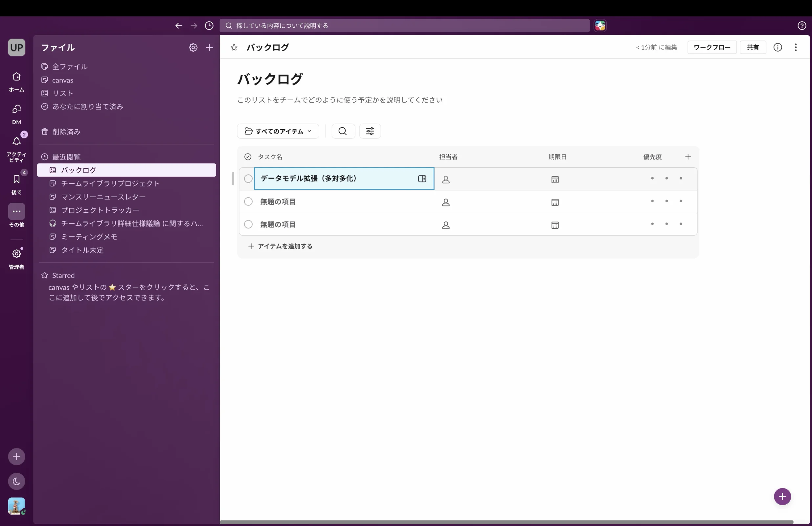The height and width of the screenshot is (526, 812).
Task: Open detail panel icon for データモデル拡張 item
Action: 422,179
